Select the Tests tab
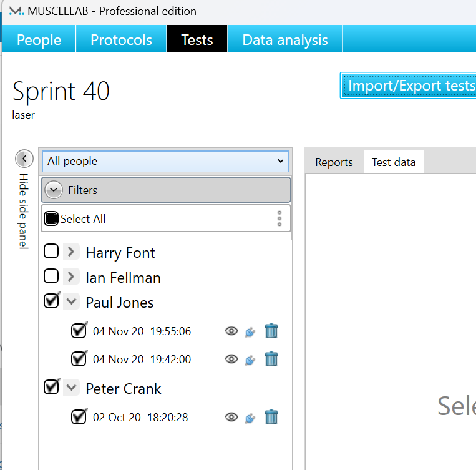The image size is (476, 470). (197, 39)
